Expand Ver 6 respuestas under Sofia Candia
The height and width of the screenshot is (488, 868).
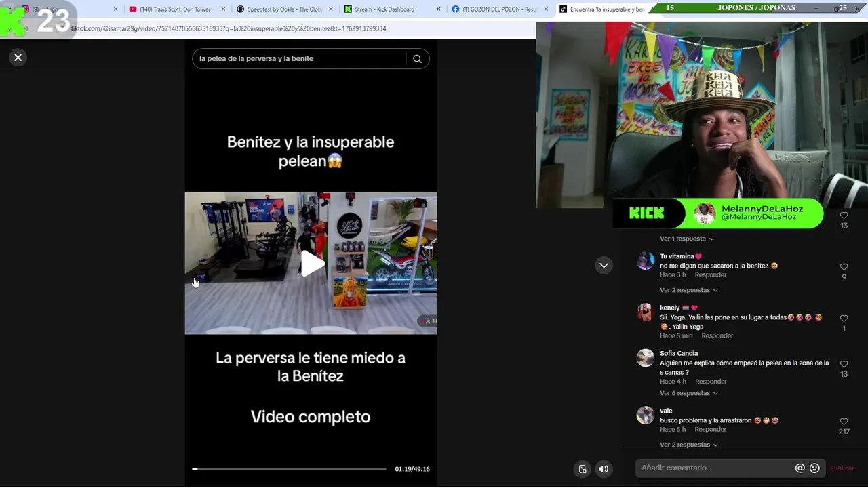point(689,393)
